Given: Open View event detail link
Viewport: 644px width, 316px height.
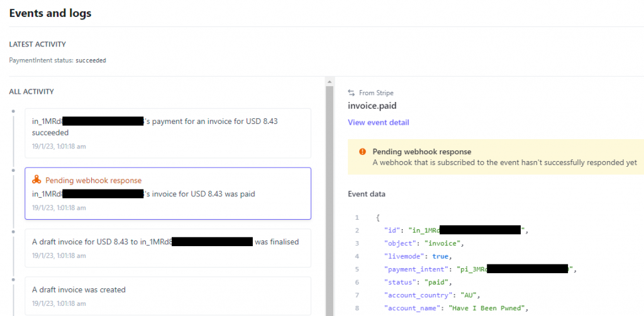Looking at the screenshot, I should 378,123.
